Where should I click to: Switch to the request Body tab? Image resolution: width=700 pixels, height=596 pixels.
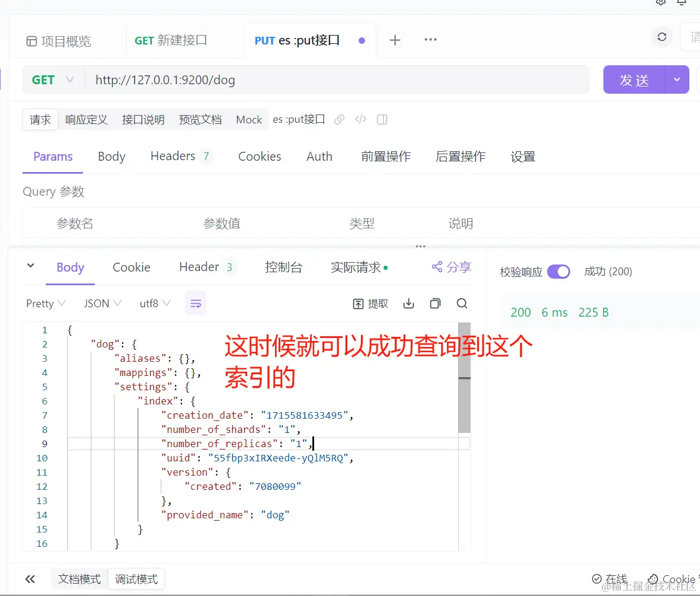[111, 157]
